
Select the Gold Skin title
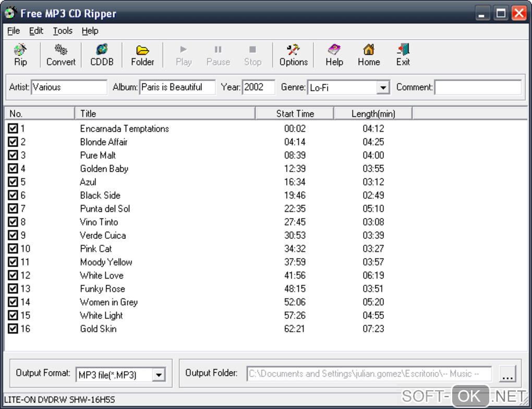99,329
